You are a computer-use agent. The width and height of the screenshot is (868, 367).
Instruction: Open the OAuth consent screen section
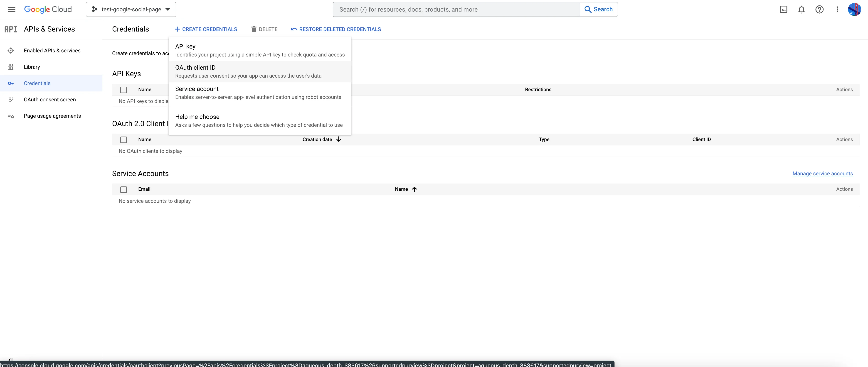tap(50, 99)
